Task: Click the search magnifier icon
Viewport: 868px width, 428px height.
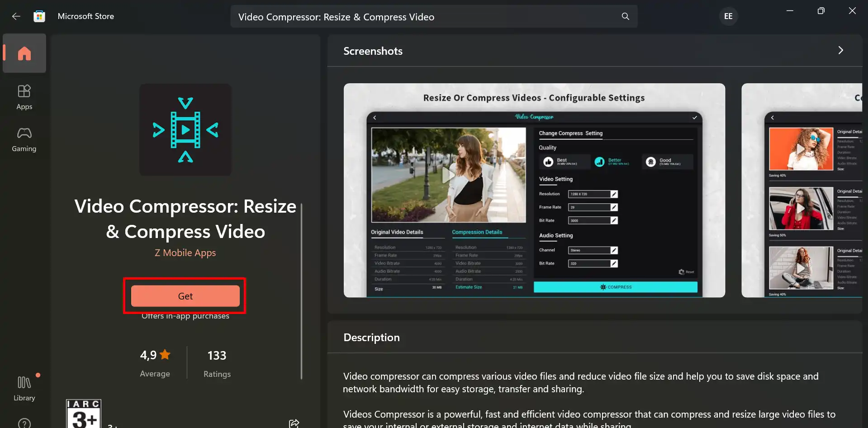Action: [626, 16]
